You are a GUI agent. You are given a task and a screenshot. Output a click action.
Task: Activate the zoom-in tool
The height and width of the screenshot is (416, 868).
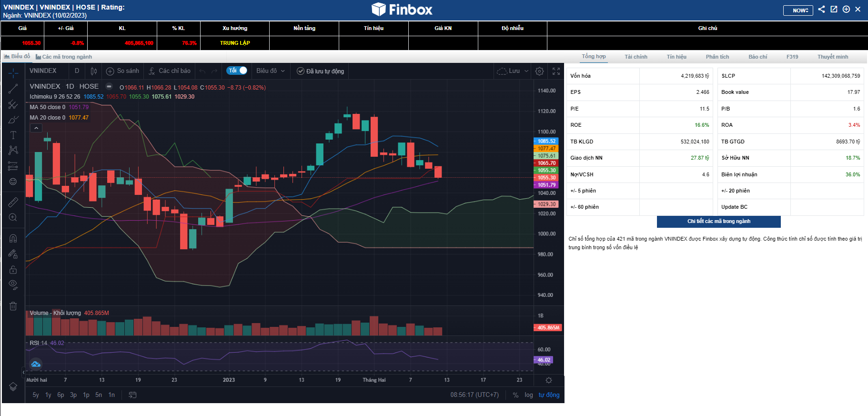[x=13, y=217]
